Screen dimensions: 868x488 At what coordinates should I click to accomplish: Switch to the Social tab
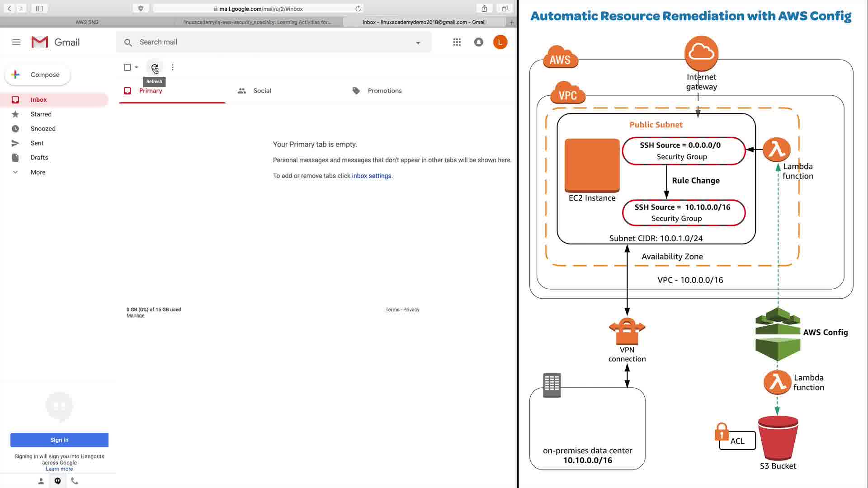(262, 91)
